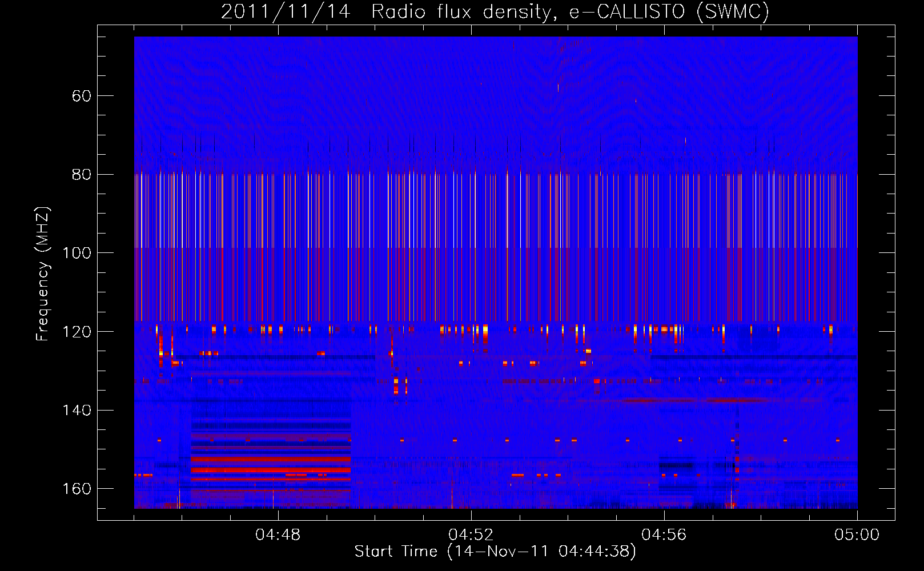Image resolution: width=924 pixels, height=571 pixels.
Task: Click the 120 frequency tick label
Action: [x=77, y=332]
